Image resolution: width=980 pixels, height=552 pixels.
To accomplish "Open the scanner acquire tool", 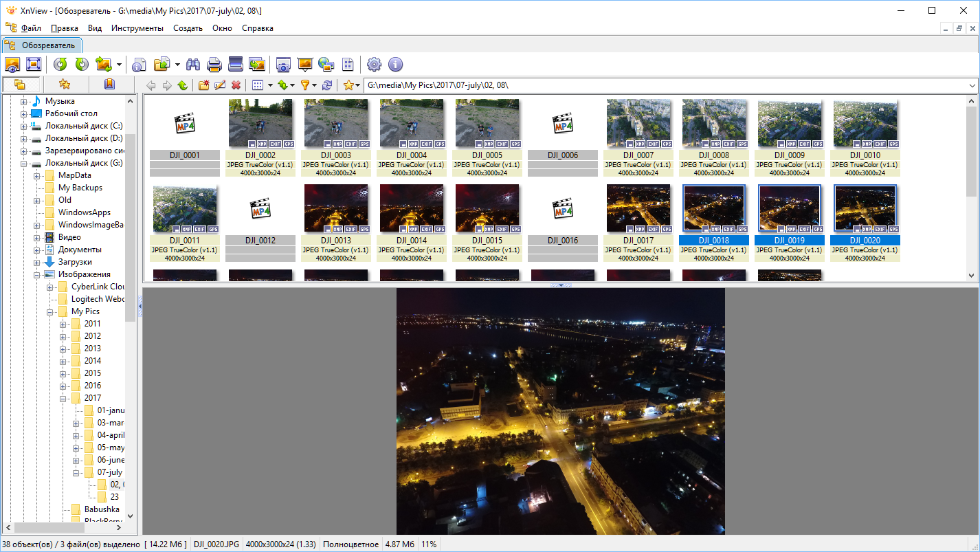I will point(236,65).
